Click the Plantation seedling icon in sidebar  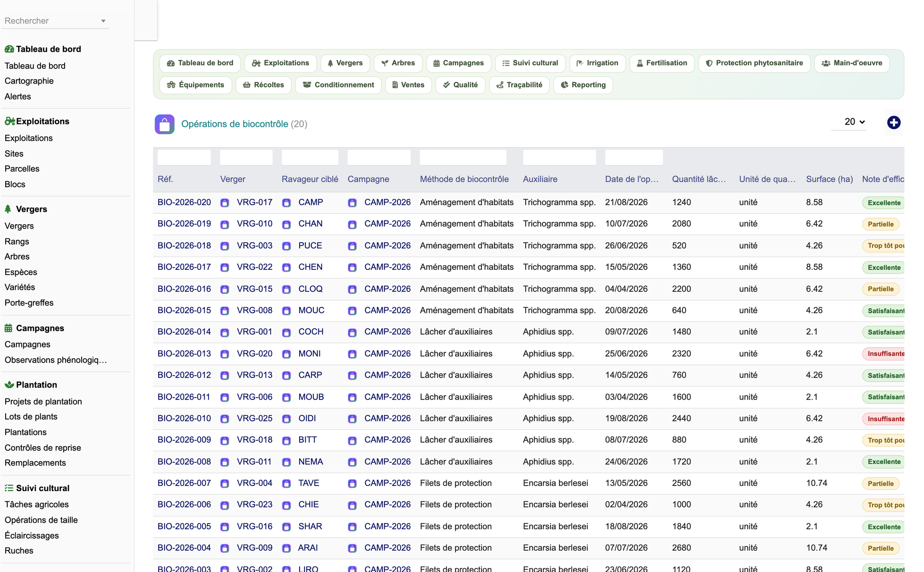pos(9,384)
